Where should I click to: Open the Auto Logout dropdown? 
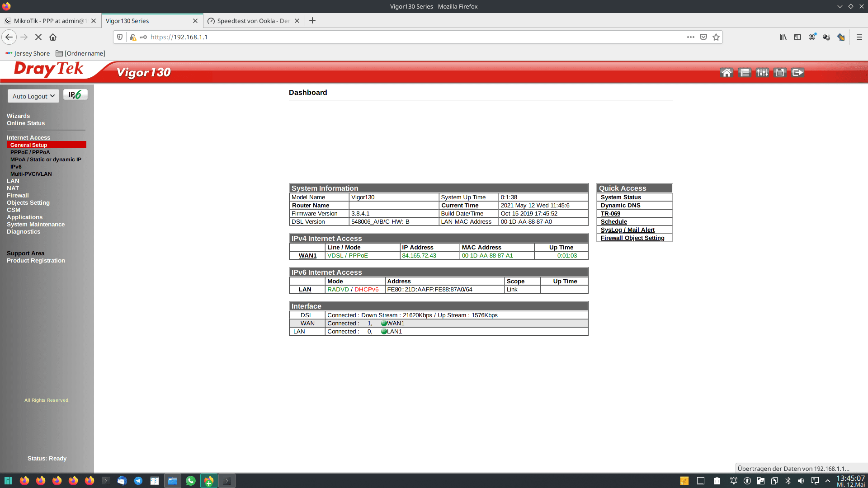pos(33,96)
